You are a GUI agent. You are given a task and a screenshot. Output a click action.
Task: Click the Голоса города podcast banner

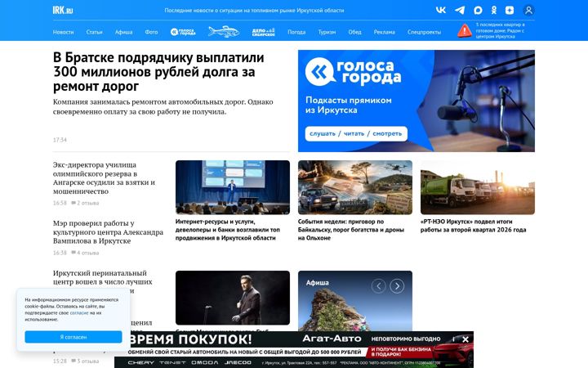(416, 101)
